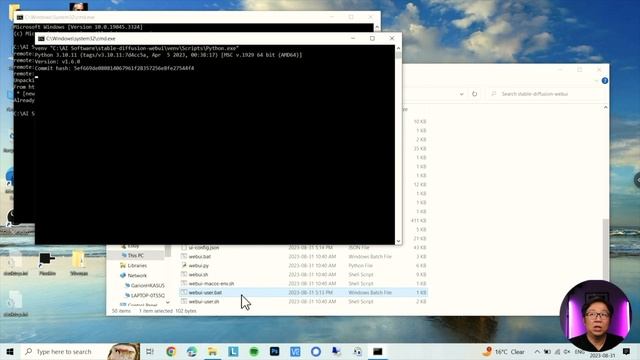
Task: Open the blue 'L' app on taskbar
Action: [x=233, y=351]
